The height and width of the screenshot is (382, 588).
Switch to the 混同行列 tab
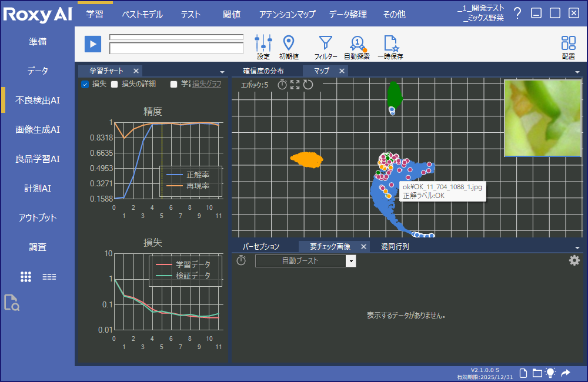click(x=395, y=247)
